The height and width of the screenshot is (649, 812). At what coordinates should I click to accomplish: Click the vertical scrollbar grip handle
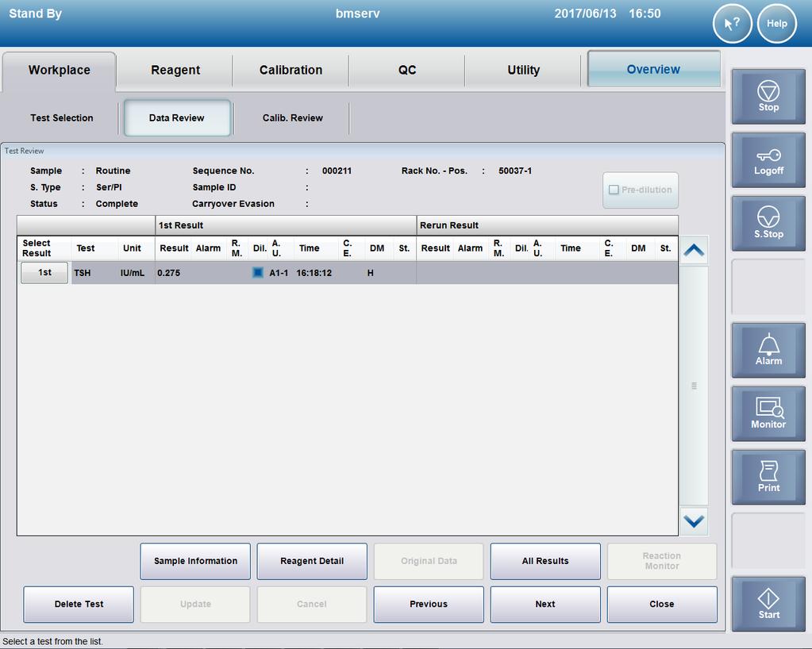(694, 386)
